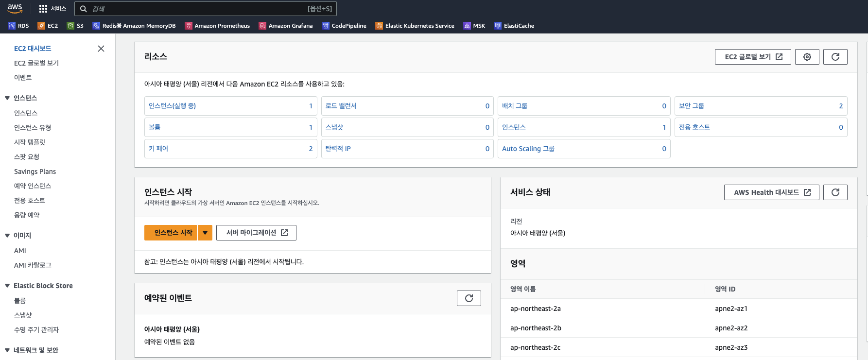
Task: Select 용량 예약 in sidebar
Action: click(27, 215)
